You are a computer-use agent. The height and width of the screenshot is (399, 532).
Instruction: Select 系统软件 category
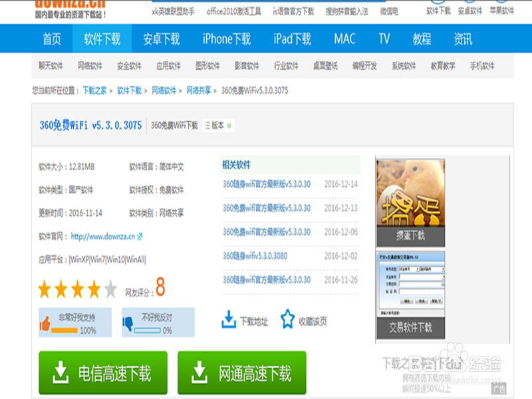click(x=404, y=65)
